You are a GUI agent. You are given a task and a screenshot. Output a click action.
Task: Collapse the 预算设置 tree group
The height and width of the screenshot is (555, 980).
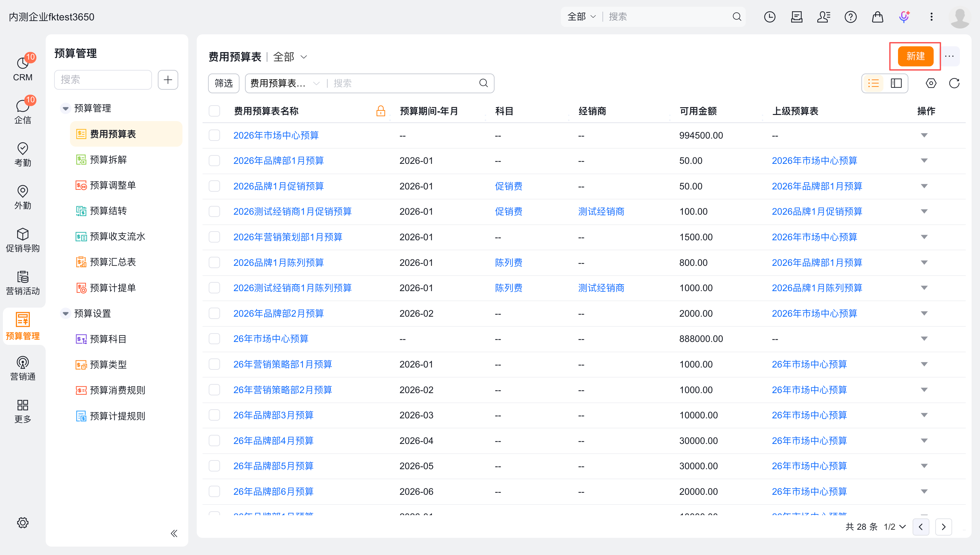(x=65, y=313)
